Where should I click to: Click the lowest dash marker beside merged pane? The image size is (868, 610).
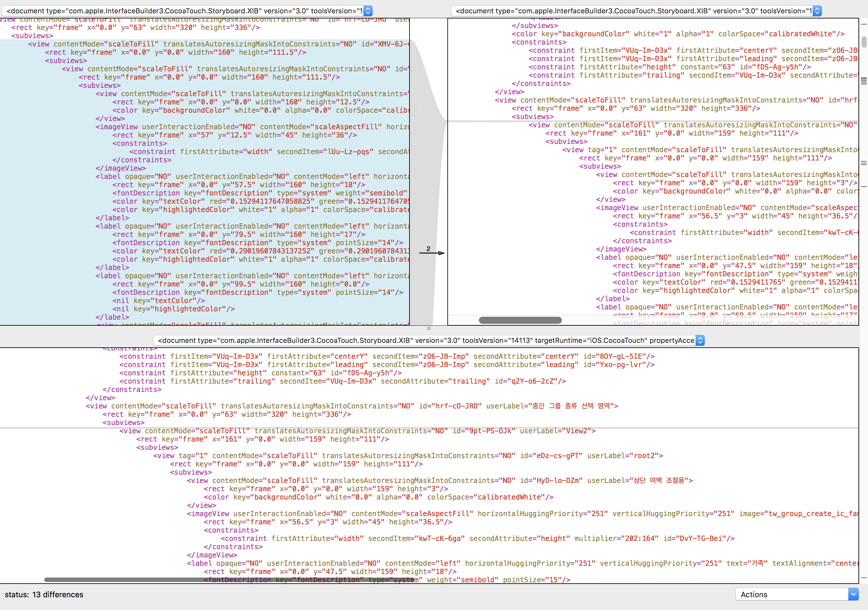click(864, 578)
